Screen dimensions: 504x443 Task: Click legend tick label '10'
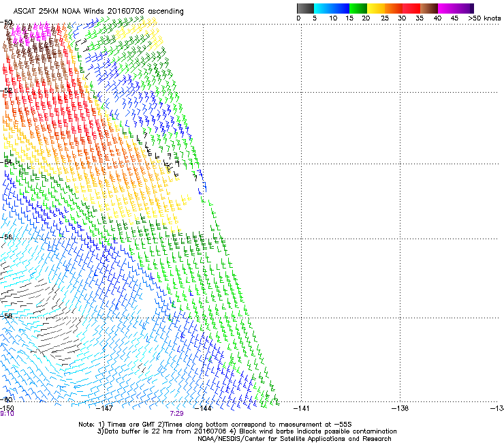coord(333,18)
